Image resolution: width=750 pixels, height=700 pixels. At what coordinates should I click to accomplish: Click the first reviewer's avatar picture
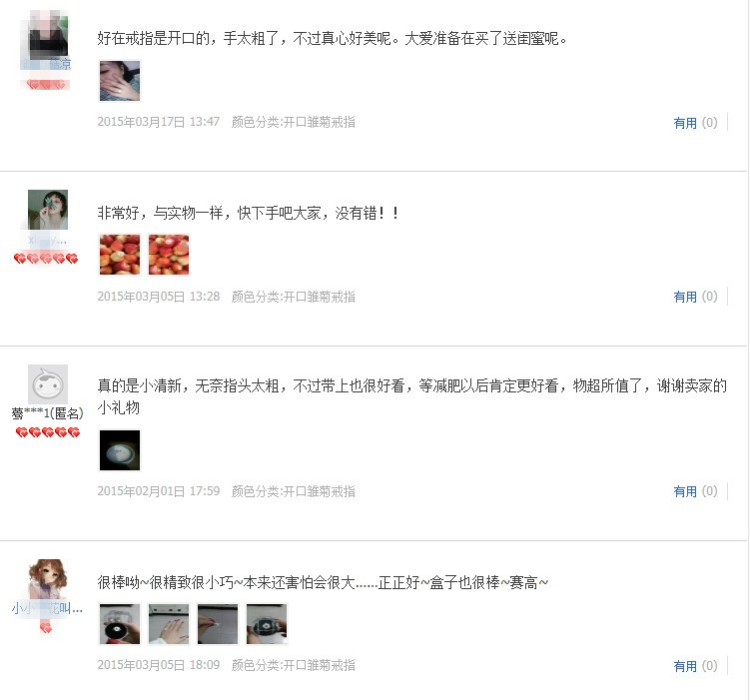48,36
